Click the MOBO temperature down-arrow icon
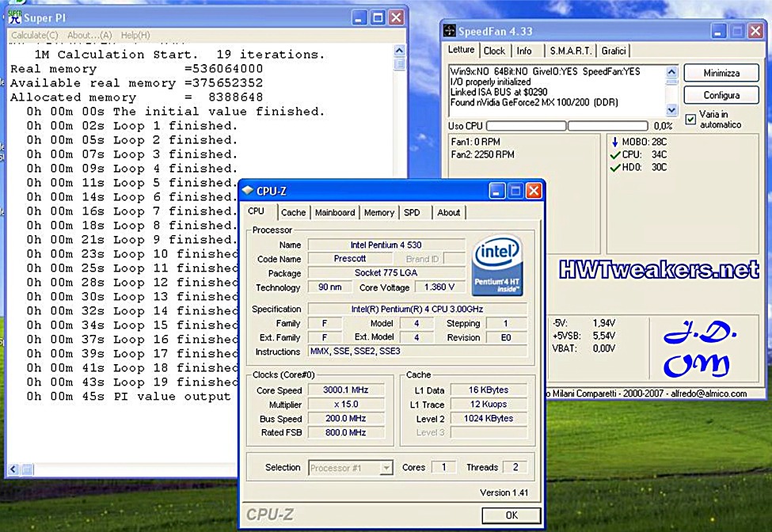 (614, 142)
